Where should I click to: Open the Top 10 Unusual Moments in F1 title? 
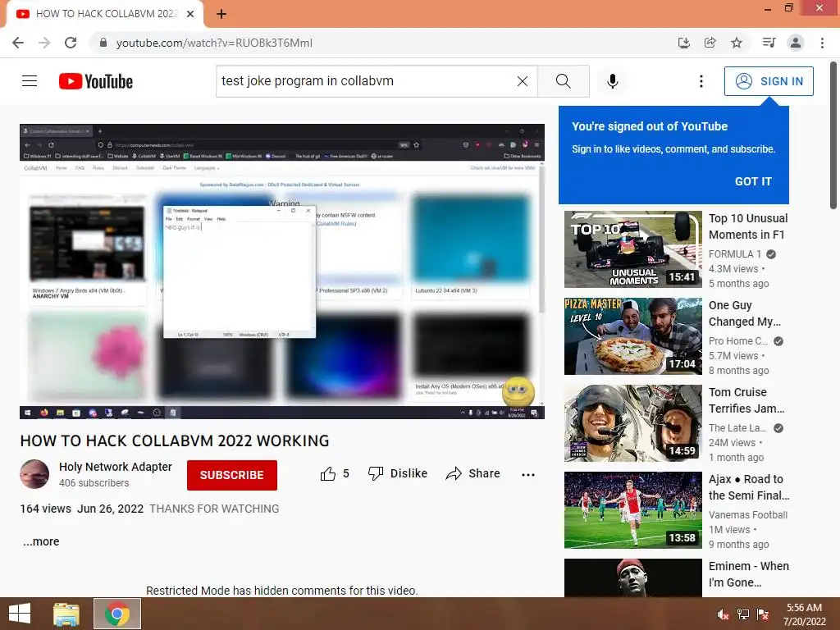coord(748,226)
